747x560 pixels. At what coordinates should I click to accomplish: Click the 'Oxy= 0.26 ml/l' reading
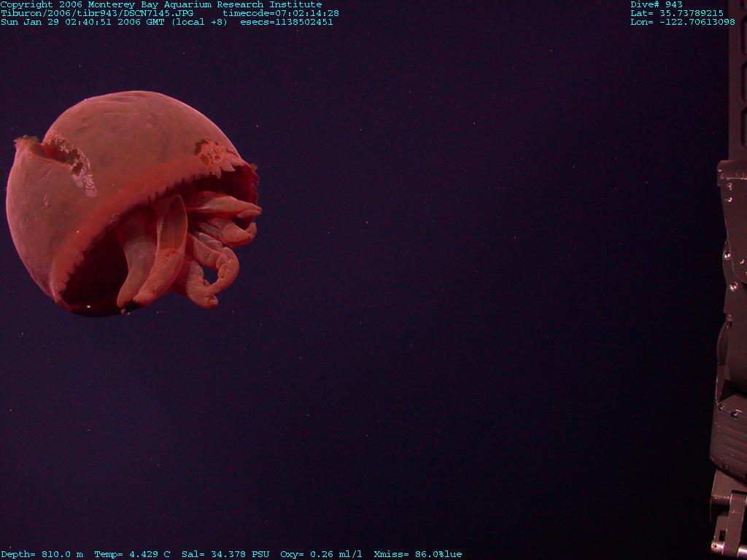321,554
